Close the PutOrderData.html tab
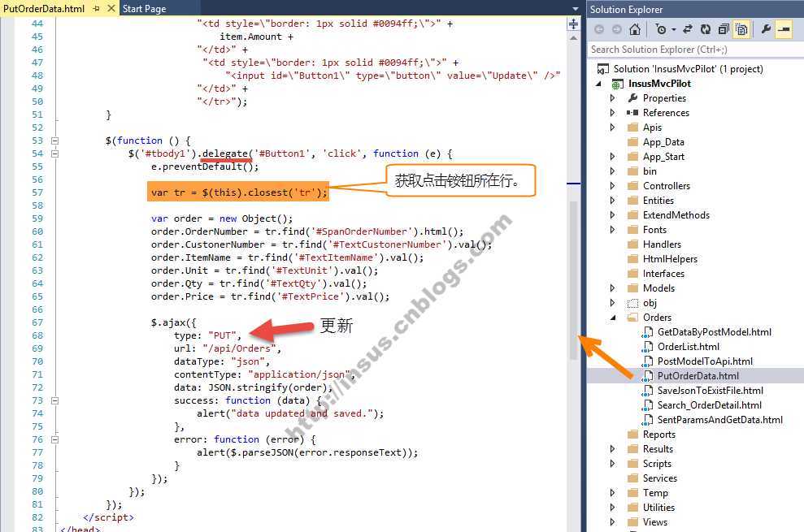Viewport: 804px width, 532px height. tap(111, 9)
